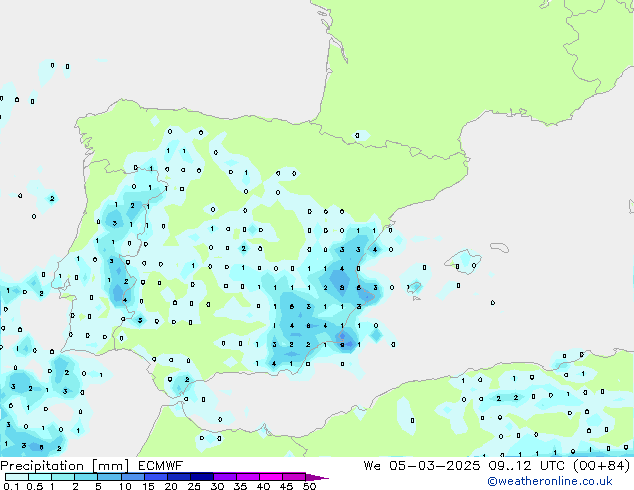Choose the 20–25 mm dark blue swatch

[179, 477]
